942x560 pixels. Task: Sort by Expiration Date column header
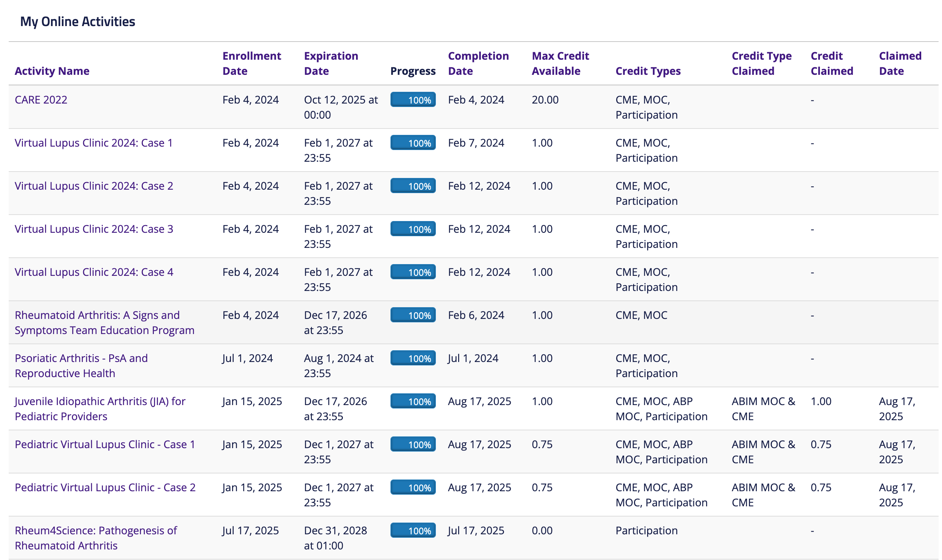(x=331, y=63)
